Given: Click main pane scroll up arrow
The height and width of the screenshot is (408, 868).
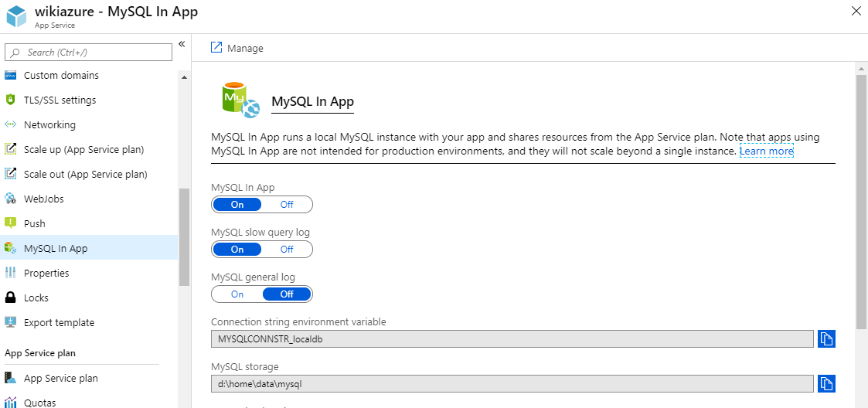Looking at the screenshot, I should click(861, 69).
